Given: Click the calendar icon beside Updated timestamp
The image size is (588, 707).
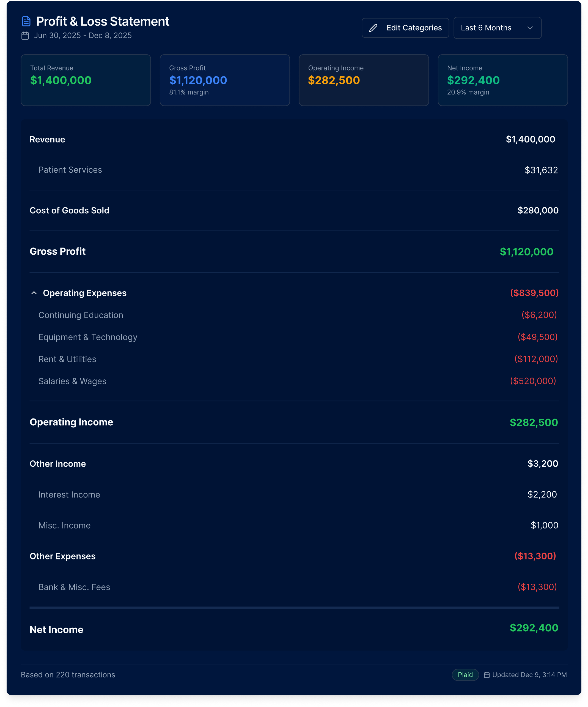Looking at the screenshot, I should tap(487, 675).
